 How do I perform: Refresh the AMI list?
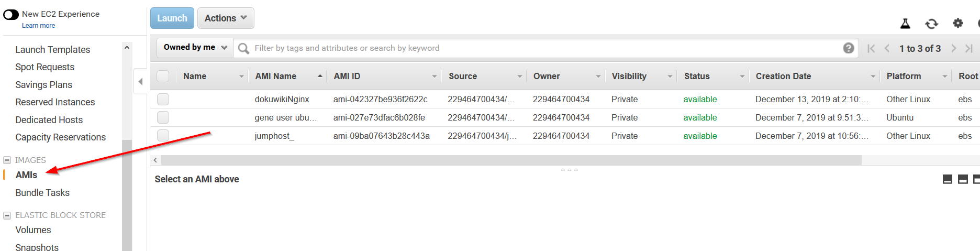click(x=931, y=24)
